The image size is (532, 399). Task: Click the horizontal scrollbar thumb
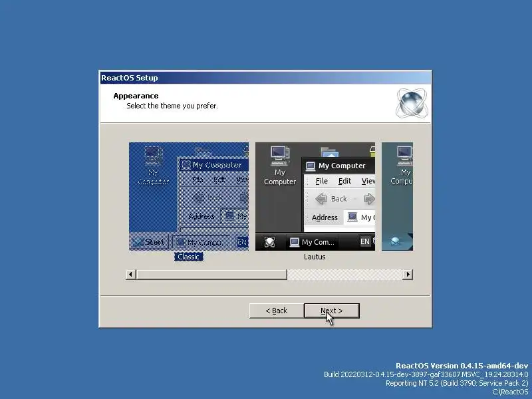[x=211, y=274]
